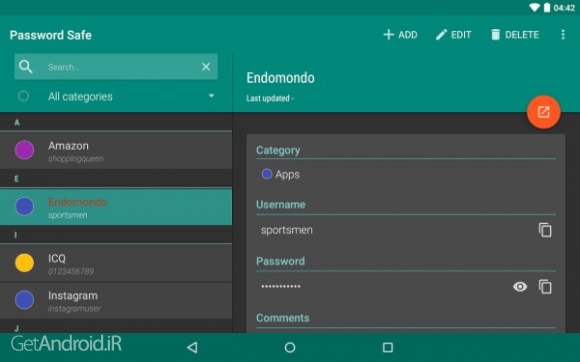This screenshot has height=362, width=580.
Task: Click the Endomondo title heading
Action: tap(280, 78)
